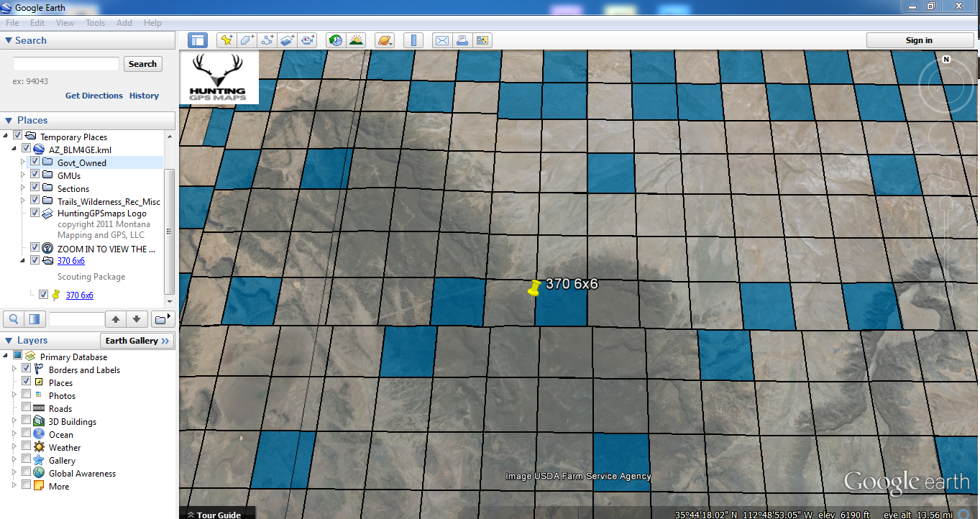Select the ruler measuring tool
980x519 pixels.
pyautogui.click(x=413, y=40)
